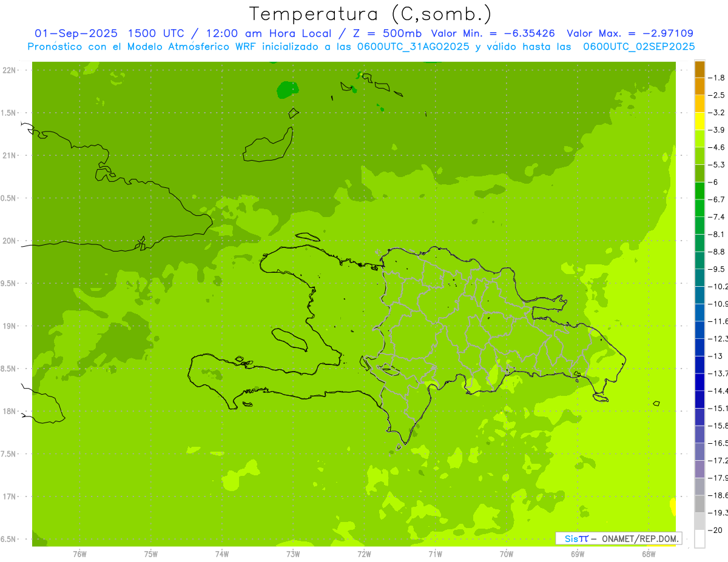Viewport: 728px width, 562px height.
Task: Pick the green swatch between -5.3 and -6
Action: pos(699,173)
